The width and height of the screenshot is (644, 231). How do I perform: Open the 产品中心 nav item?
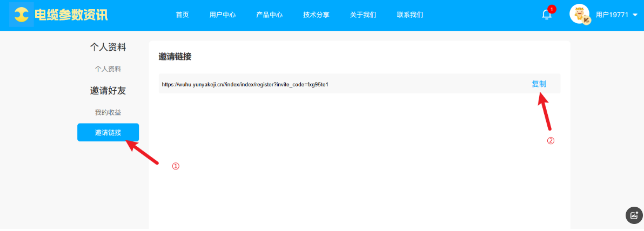269,15
